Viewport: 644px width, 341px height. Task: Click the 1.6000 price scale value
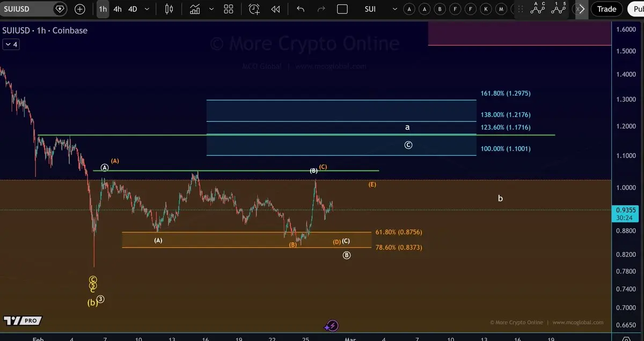(626, 29)
